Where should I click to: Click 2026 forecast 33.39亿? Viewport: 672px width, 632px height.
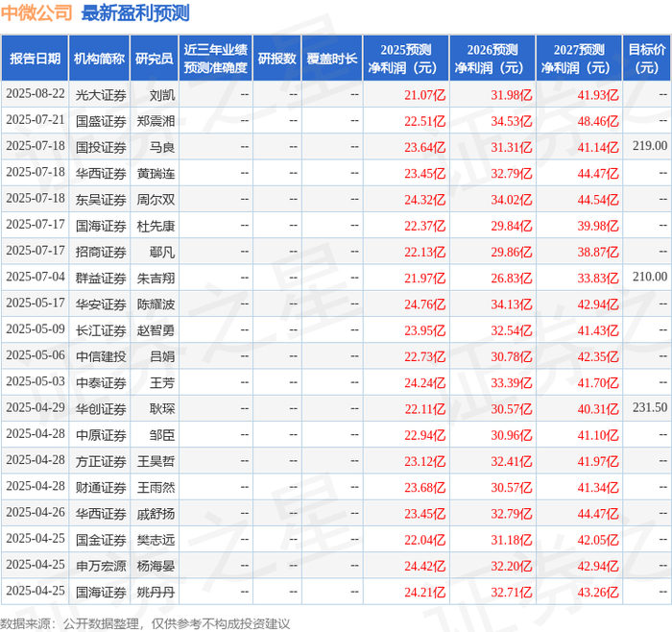512,382
